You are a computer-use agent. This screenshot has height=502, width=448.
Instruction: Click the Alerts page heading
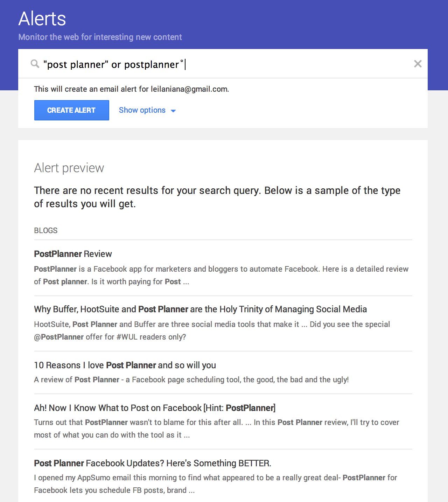coord(42,19)
